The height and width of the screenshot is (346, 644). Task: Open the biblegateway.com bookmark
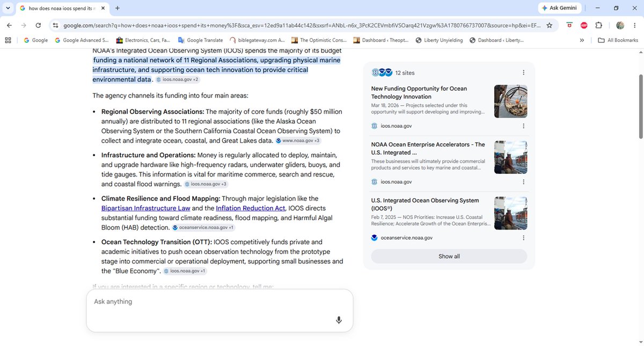coord(257,40)
